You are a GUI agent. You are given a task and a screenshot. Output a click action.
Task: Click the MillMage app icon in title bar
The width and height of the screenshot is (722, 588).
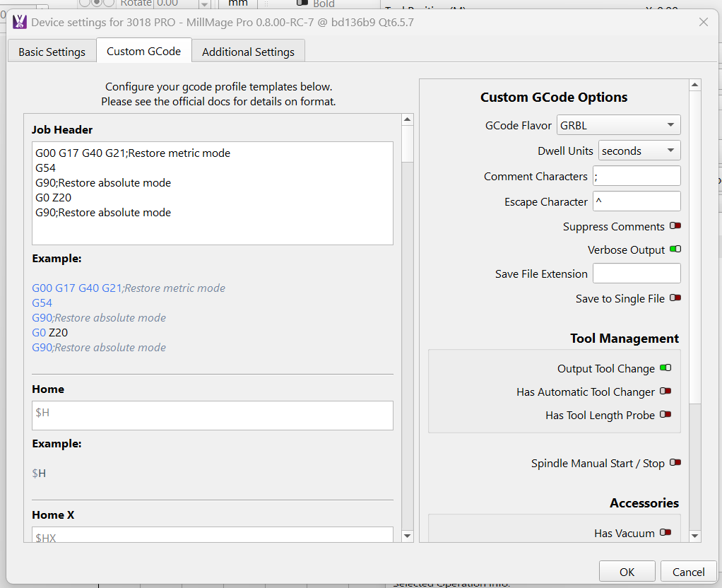click(x=20, y=22)
